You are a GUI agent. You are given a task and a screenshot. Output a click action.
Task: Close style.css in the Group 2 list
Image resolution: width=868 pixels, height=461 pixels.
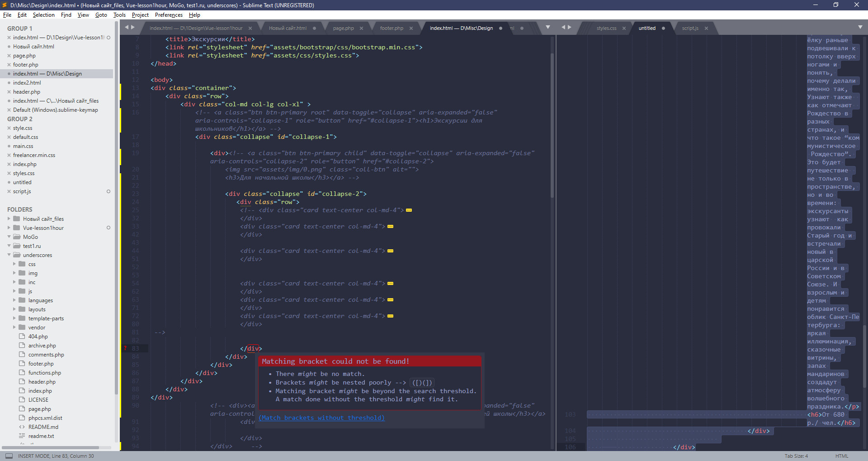coord(9,128)
